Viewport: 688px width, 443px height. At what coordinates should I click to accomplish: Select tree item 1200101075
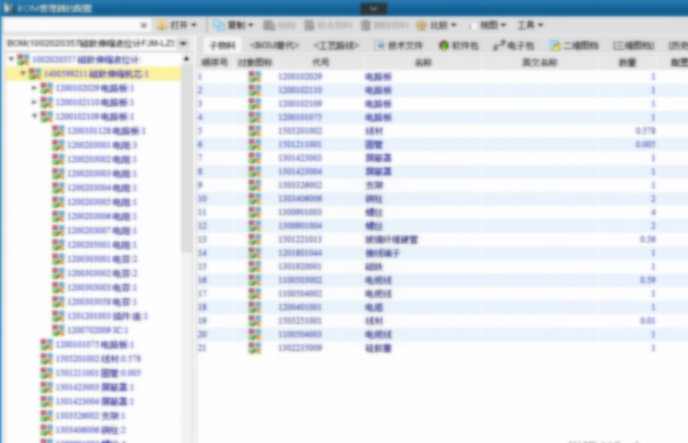[x=94, y=344]
